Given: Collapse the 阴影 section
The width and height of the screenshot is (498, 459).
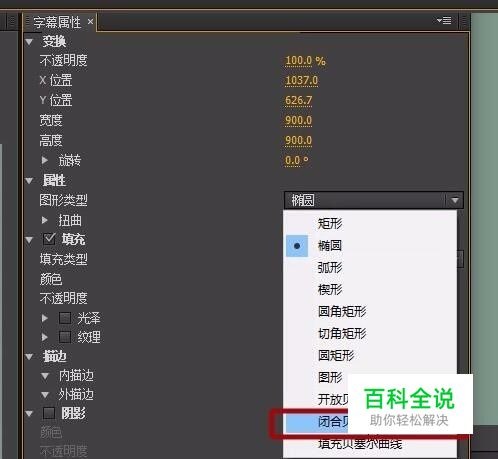Looking at the screenshot, I should [29, 414].
